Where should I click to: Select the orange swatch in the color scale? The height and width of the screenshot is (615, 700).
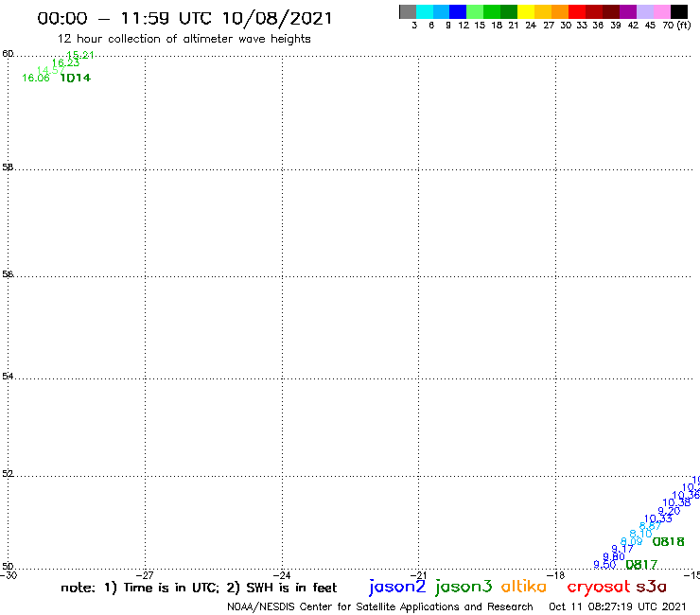(x=560, y=11)
